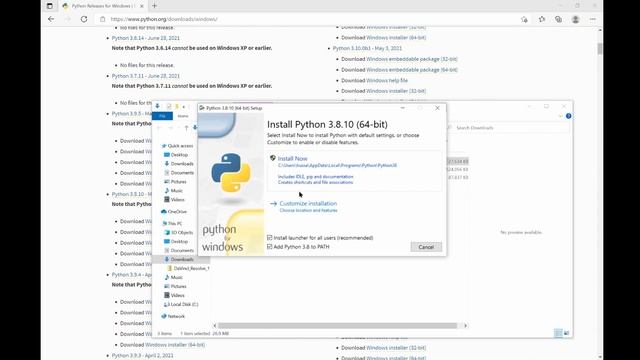Select OneDrive in Explorer sidebar

(x=174, y=211)
